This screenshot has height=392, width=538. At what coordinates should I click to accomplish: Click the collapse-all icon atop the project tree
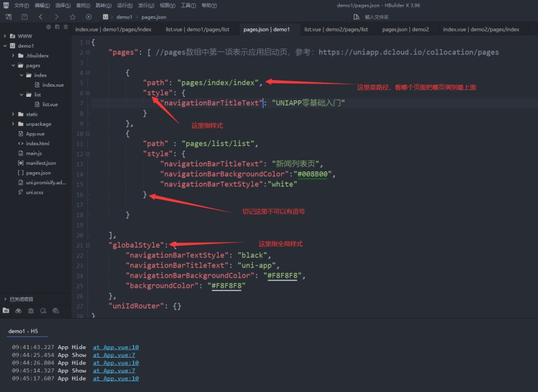click(x=57, y=27)
